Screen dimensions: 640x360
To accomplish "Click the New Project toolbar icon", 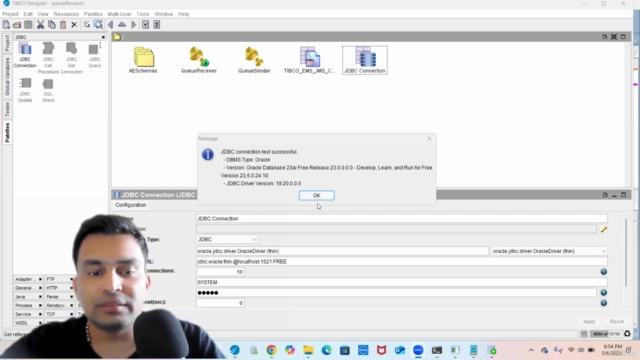I will tap(6, 25).
